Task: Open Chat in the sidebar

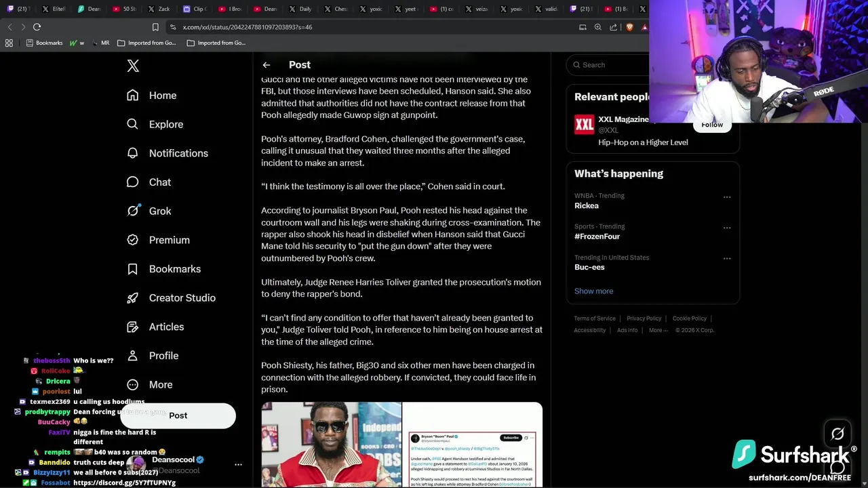Action: 149,182
